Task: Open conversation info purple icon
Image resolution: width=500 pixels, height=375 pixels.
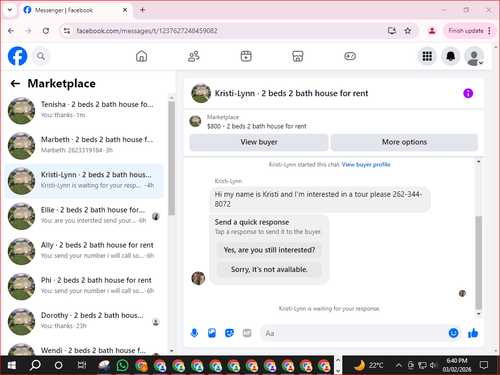Action: click(468, 93)
